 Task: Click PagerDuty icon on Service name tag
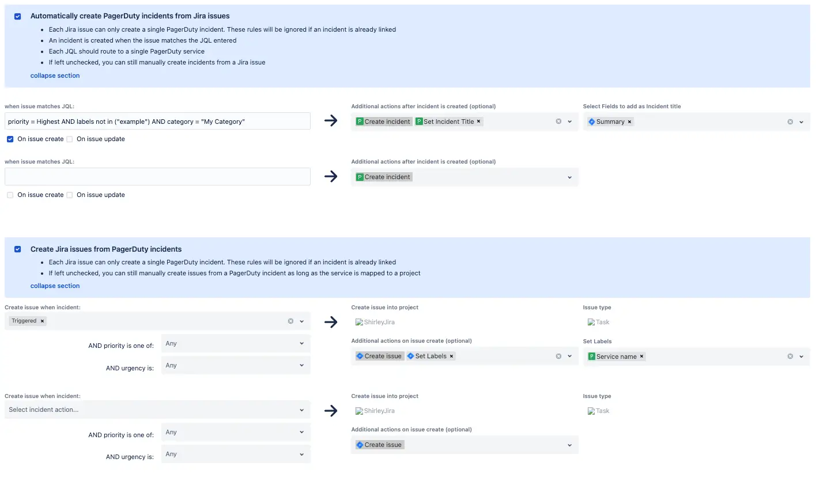pyautogui.click(x=592, y=357)
